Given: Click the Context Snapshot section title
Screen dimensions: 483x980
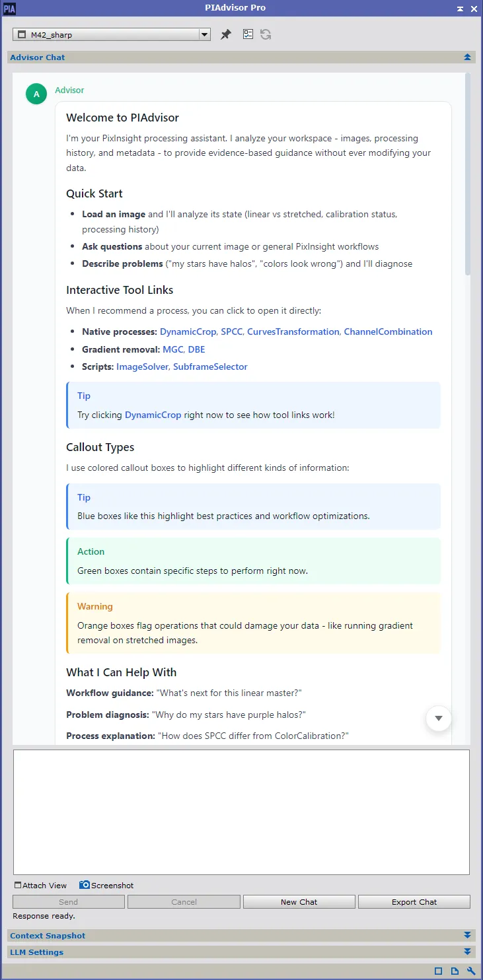Looking at the screenshot, I should (x=48, y=936).
